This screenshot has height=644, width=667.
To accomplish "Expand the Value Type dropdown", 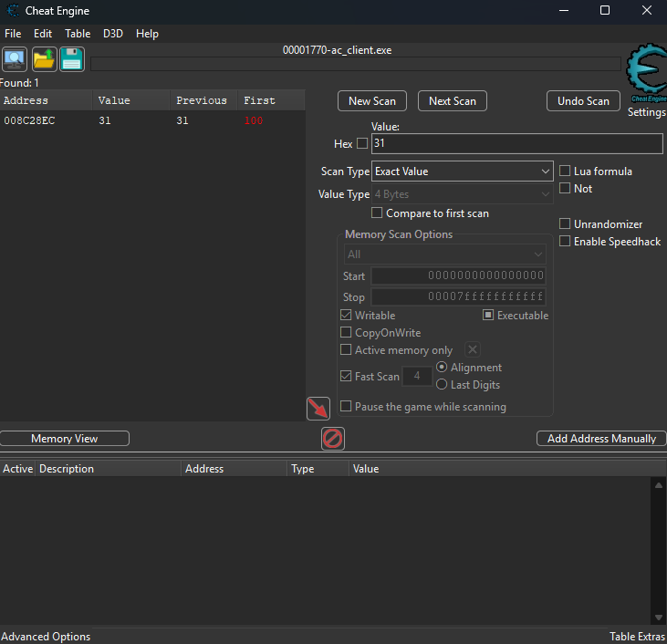I will pos(462,194).
